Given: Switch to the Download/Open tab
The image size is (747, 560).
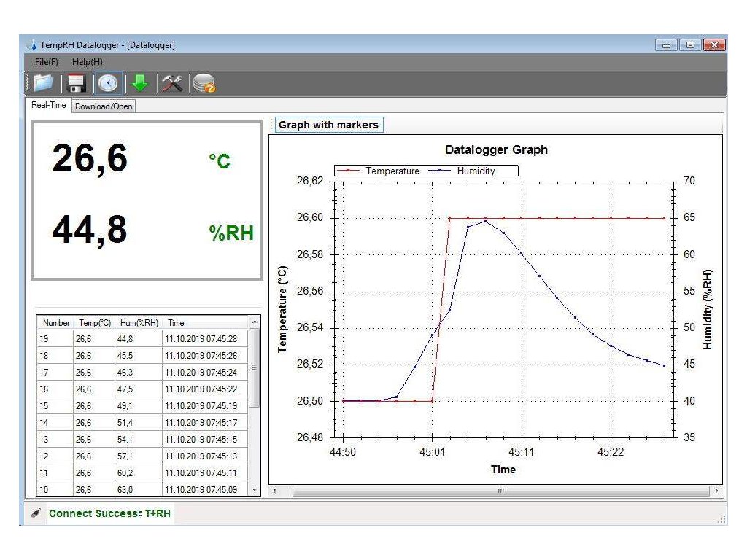Looking at the screenshot, I should pos(104,106).
